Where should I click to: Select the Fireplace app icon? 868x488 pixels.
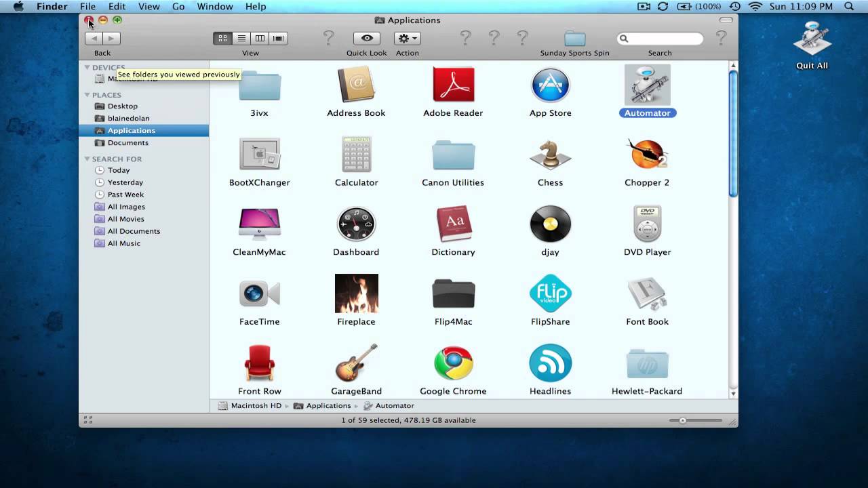(356, 294)
